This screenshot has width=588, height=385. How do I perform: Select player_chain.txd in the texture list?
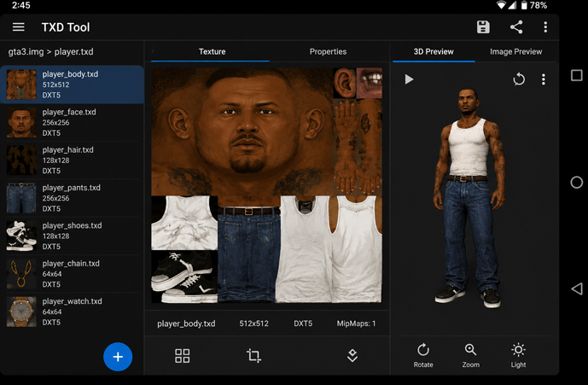pyautogui.click(x=72, y=274)
